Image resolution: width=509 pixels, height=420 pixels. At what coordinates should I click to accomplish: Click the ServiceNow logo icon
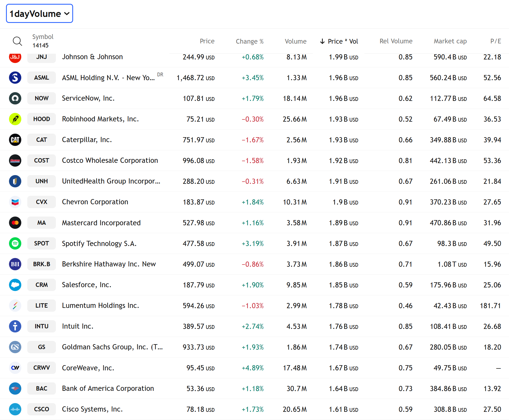15,98
